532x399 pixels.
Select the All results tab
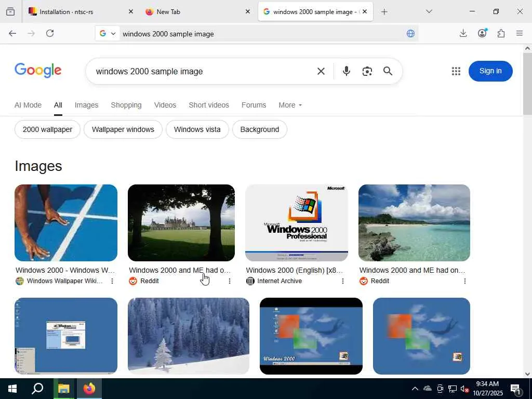click(58, 105)
